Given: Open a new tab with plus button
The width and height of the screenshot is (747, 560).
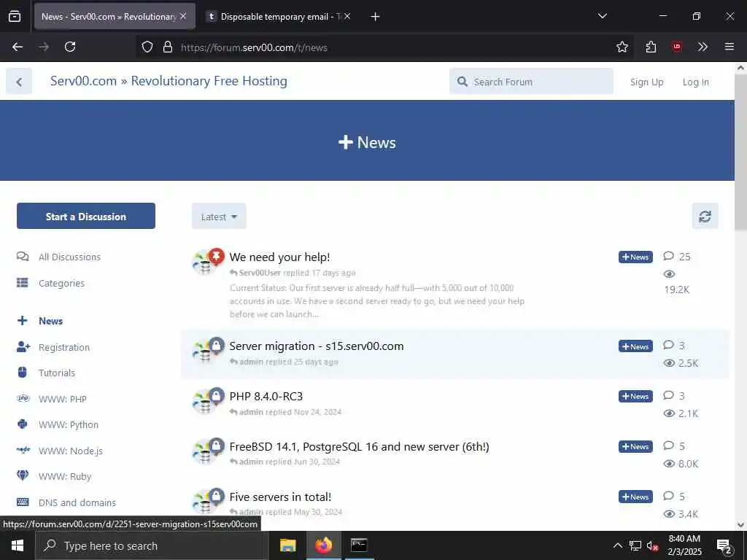Looking at the screenshot, I should point(375,17).
